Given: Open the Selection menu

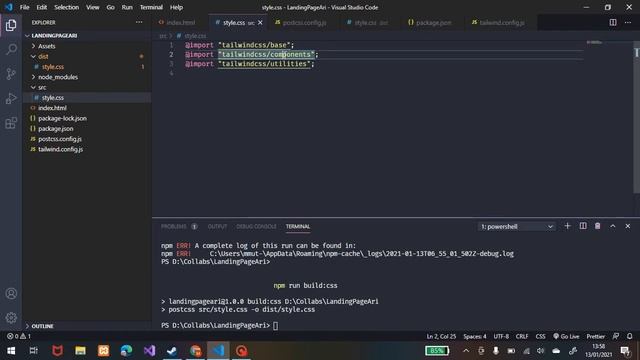Looking at the screenshot, I should point(67,7).
